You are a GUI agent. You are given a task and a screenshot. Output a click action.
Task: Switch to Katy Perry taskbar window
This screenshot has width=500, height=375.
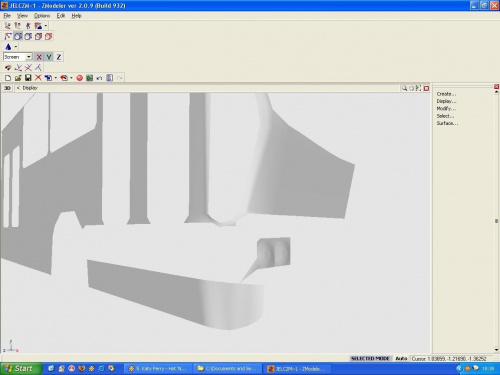tap(158, 369)
